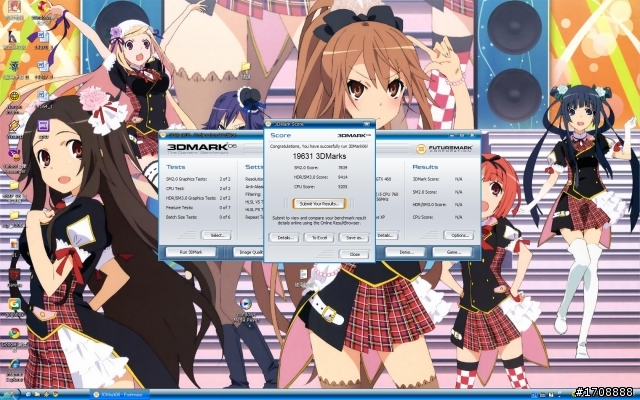This screenshot has height=400, width=640.
Task: Open the Yahoo Messenger desktop icon
Action: point(14,156)
